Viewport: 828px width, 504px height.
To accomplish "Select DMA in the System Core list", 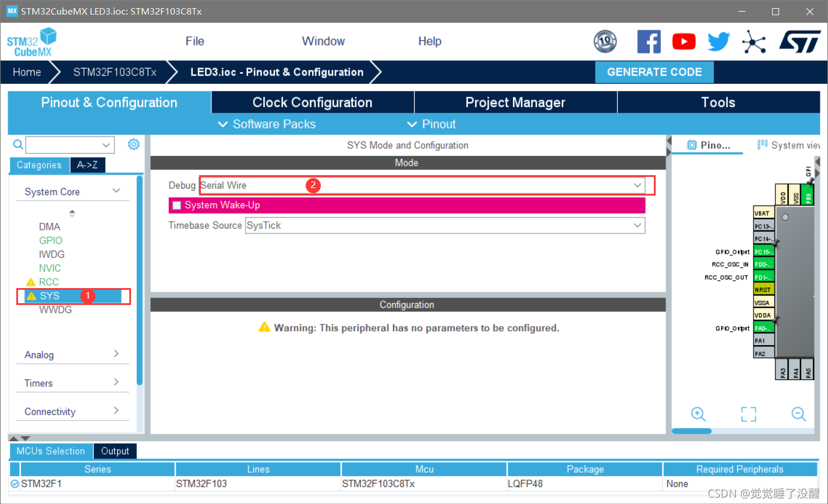I will coord(49,226).
